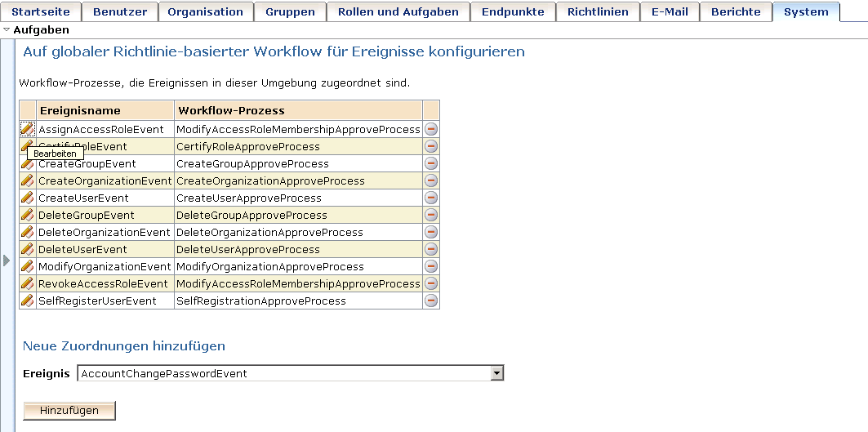Remove the DeleteUserEvent row
Image resolution: width=868 pixels, height=432 pixels.
[431, 249]
